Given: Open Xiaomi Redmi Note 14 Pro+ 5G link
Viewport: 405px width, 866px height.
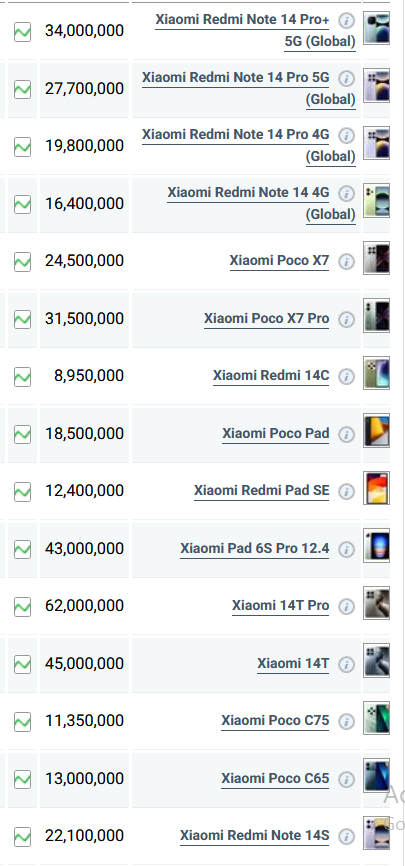Looking at the screenshot, I should (x=255, y=30).
